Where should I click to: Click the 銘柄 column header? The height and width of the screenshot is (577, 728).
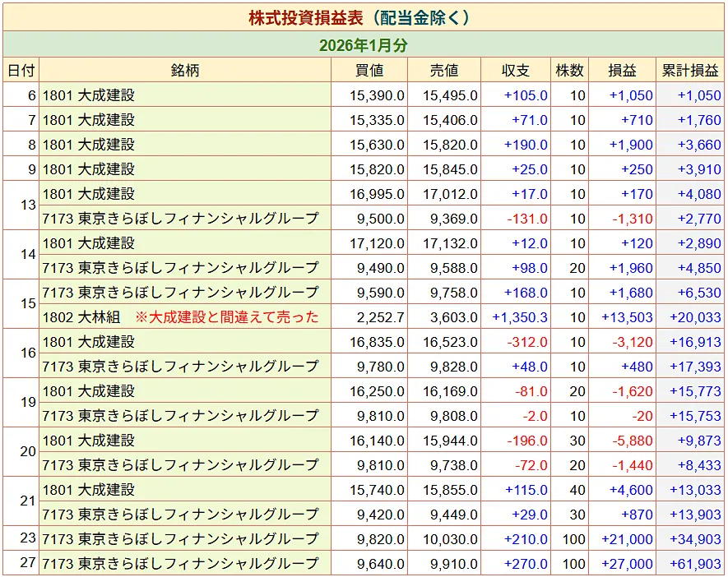tap(185, 71)
